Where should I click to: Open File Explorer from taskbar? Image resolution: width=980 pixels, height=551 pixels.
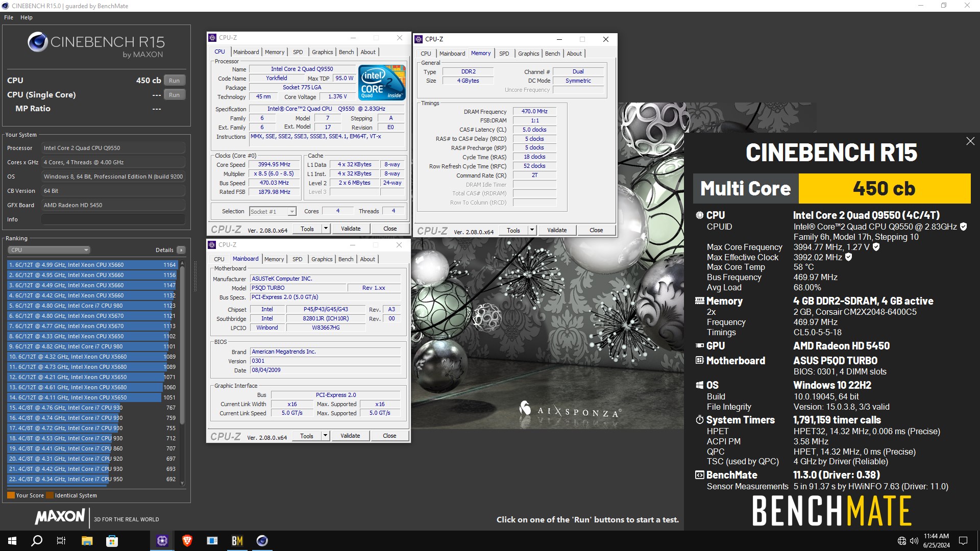pyautogui.click(x=87, y=541)
